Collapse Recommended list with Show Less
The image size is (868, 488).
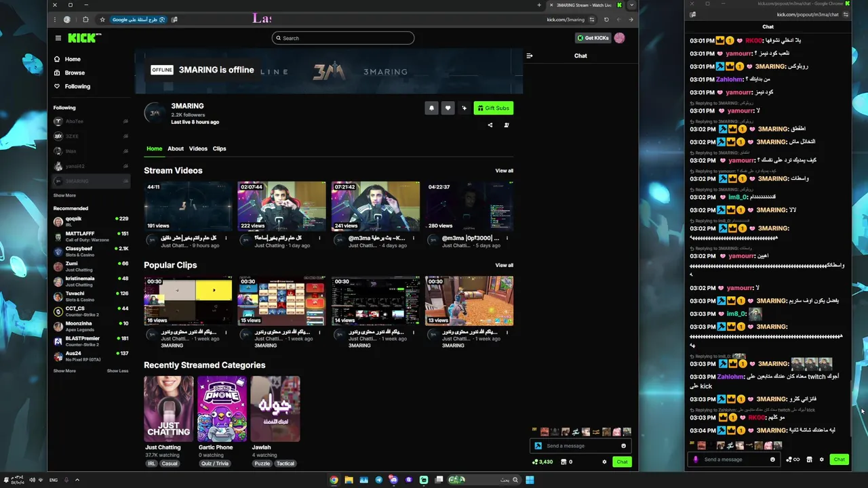[117, 371]
